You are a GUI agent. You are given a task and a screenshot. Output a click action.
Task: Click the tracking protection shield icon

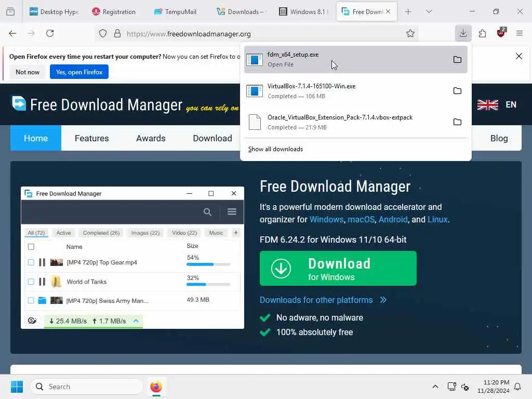pyautogui.click(x=103, y=34)
